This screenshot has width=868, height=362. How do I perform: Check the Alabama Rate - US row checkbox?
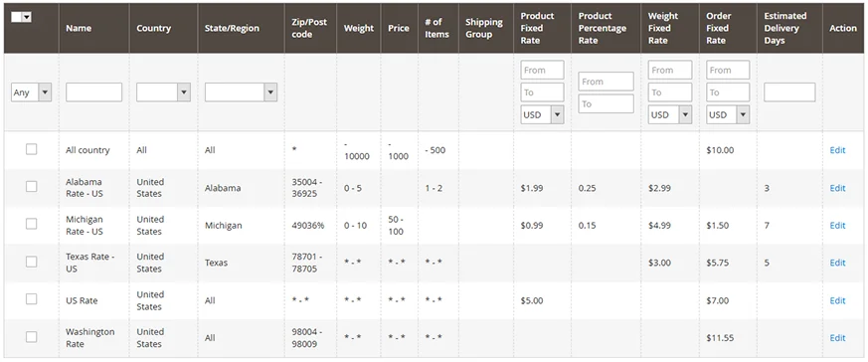click(x=32, y=187)
